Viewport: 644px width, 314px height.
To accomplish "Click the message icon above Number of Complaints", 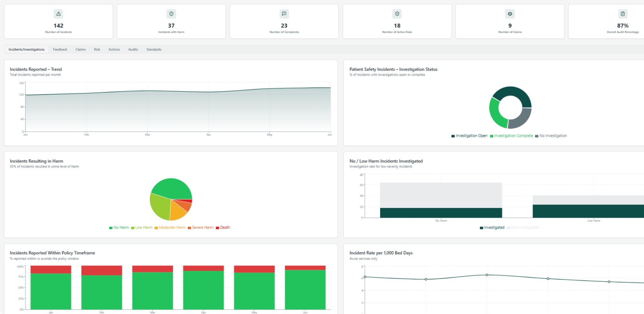I will pyautogui.click(x=284, y=14).
